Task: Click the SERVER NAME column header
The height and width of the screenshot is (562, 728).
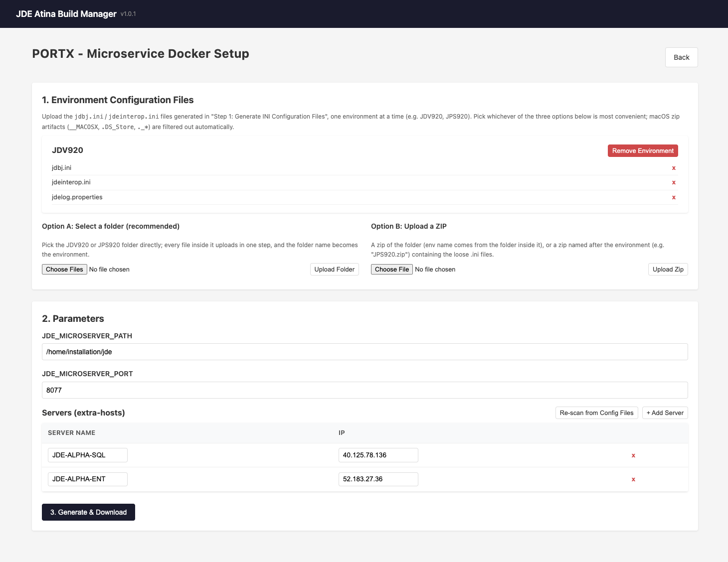Action: 71,433
